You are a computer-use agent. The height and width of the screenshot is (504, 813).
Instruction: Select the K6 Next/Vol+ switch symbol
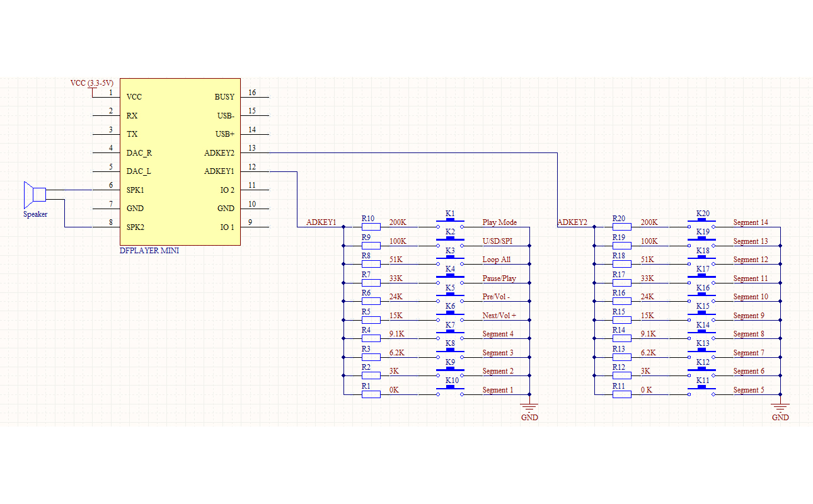[450, 316]
